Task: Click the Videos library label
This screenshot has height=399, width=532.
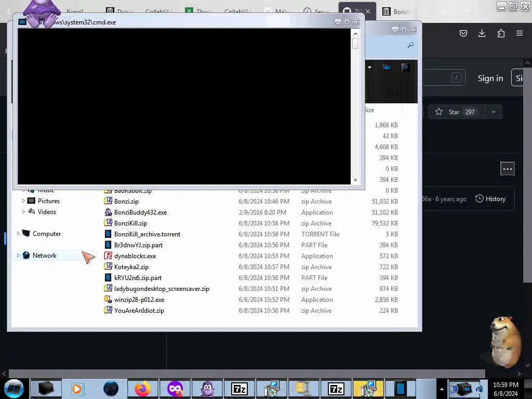Action: click(47, 212)
